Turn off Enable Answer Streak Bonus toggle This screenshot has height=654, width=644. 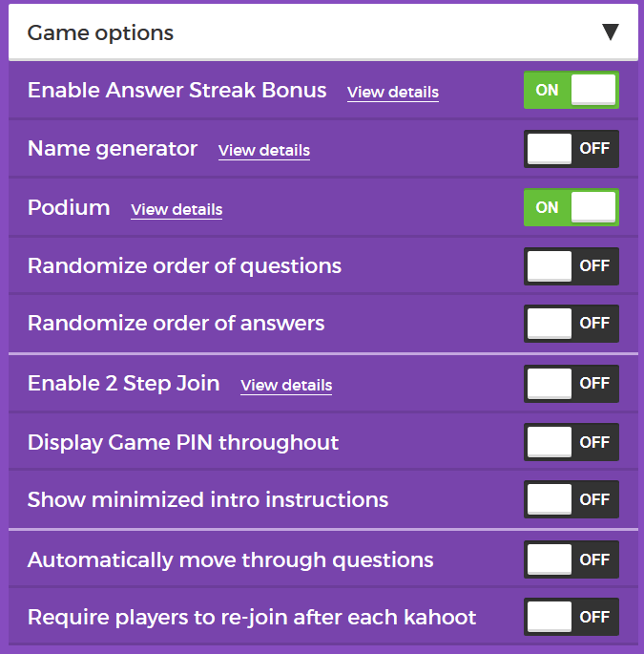(571, 90)
